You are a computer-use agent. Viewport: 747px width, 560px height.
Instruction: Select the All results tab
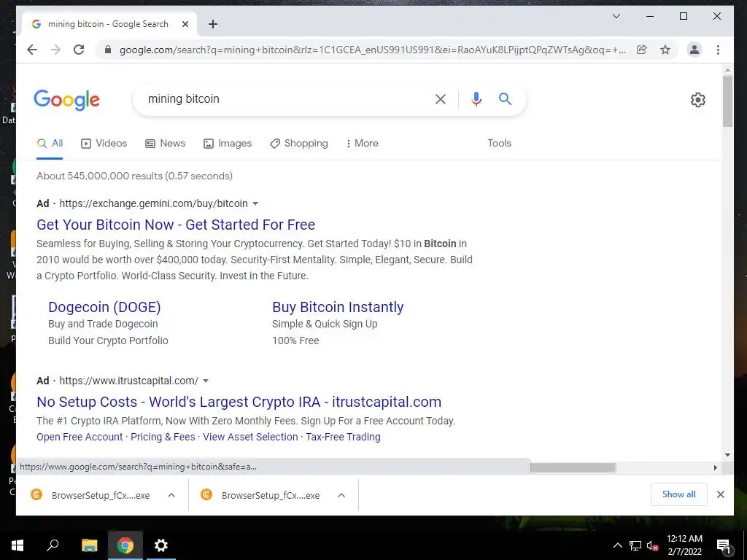coord(50,144)
